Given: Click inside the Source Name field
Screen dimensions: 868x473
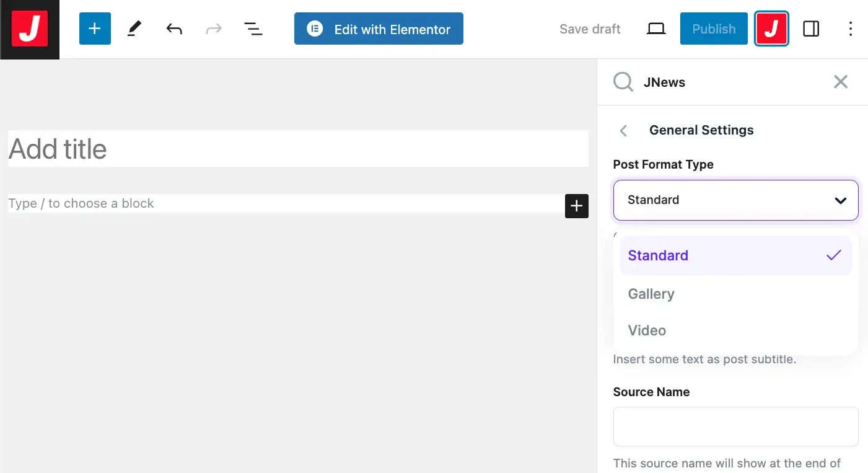Looking at the screenshot, I should (x=735, y=427).
